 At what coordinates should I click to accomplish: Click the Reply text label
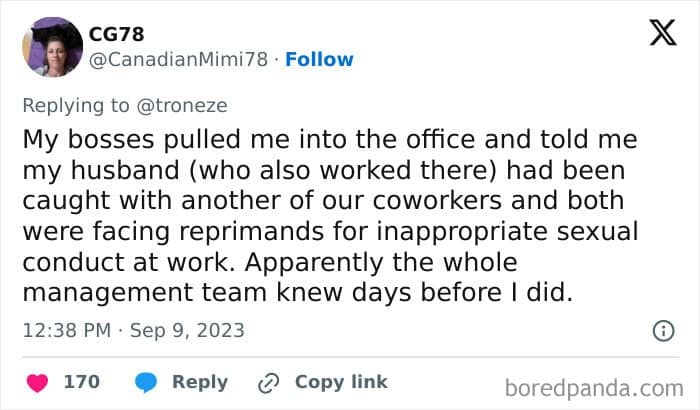coord(200,382)
